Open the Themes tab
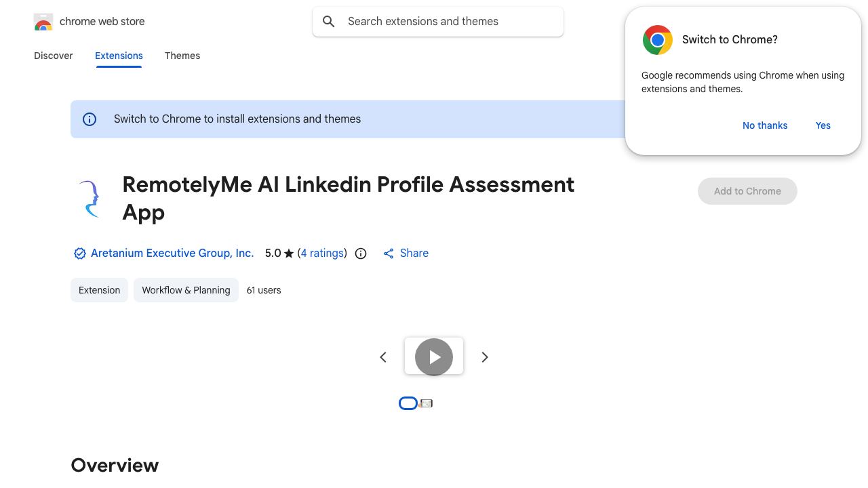Image resolution: width=868 pixels, height=488 pixels. (x=182, y=56)
